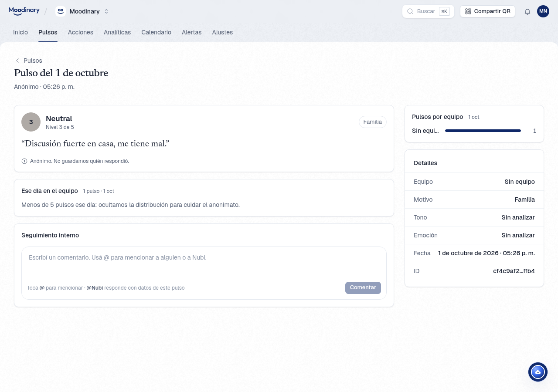Viewport: 558px width, 392px height.
Task: Click the Ese día en el equipo heading
Action: 50,191
